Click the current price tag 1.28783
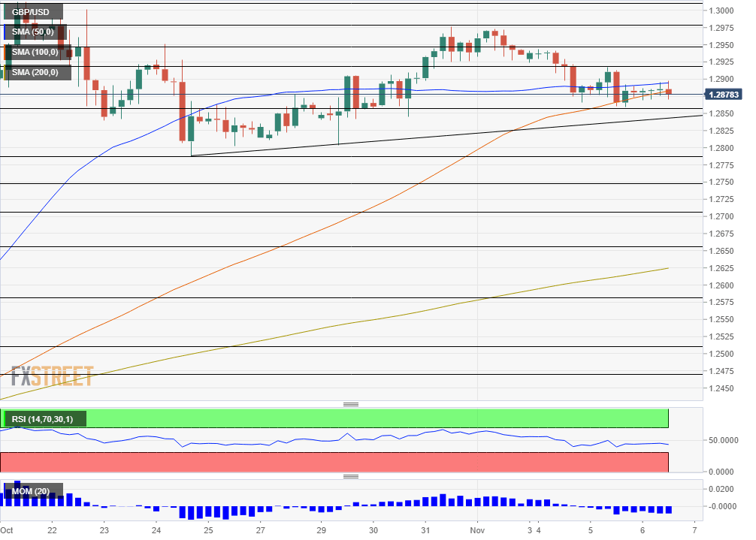 [x=723, y=95]
